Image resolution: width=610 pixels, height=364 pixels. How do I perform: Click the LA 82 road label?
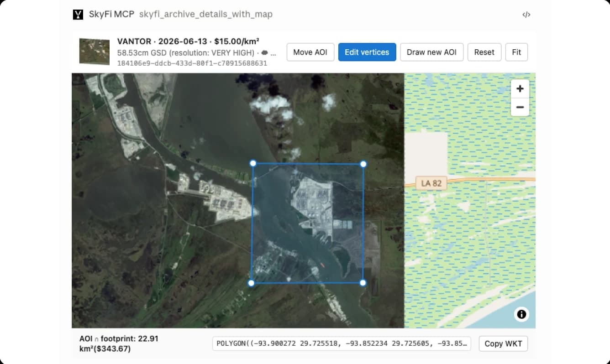tap(431, 183)
